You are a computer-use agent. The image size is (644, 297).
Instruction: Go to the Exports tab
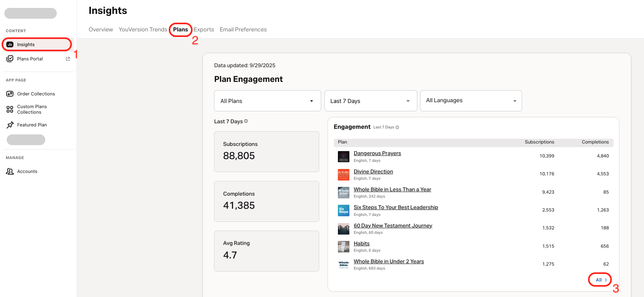pyautogui.click(x=204, y=29)
